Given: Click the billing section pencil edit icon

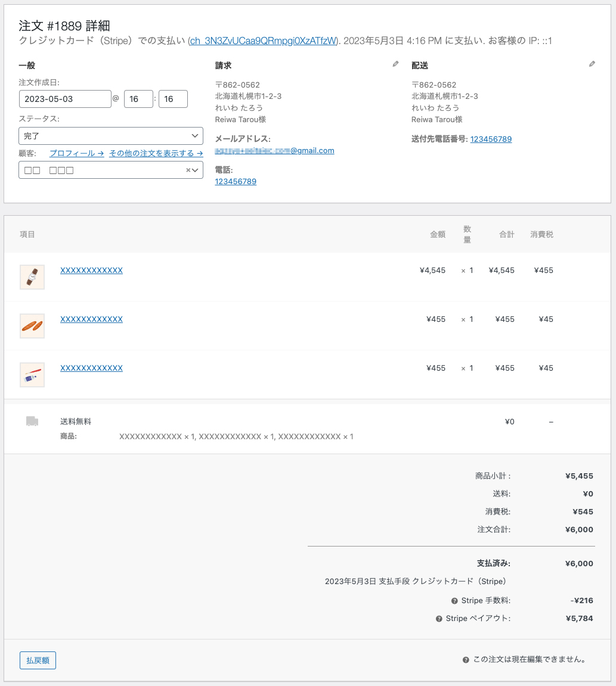Looking at the screenshot, I should [395, 64].
